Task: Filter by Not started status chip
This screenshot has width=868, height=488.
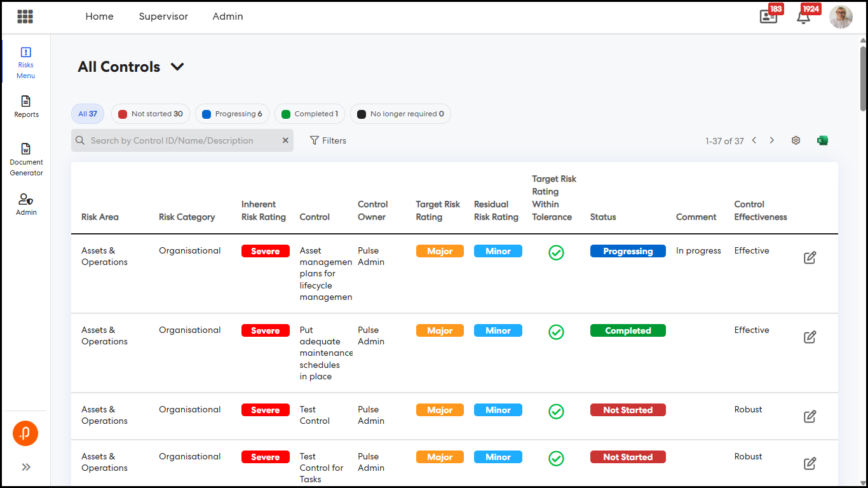Action: [x=150, y=114]
